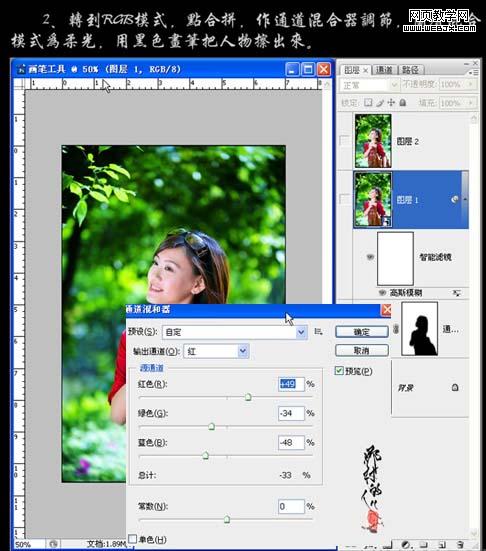Click the 红色(R) slider handle
The height and width of the screenshot is (551, 486).
click(248, 397)
